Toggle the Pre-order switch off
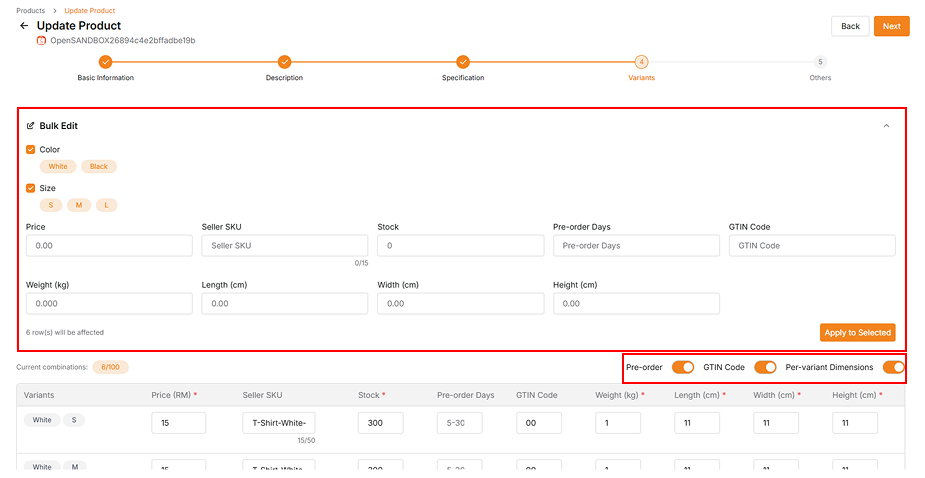Screen dimensions: 925x478 click(x=683, y=367)
